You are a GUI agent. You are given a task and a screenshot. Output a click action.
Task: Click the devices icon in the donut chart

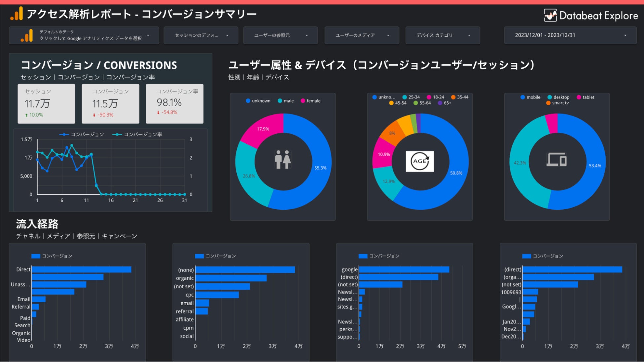[556, 160]
